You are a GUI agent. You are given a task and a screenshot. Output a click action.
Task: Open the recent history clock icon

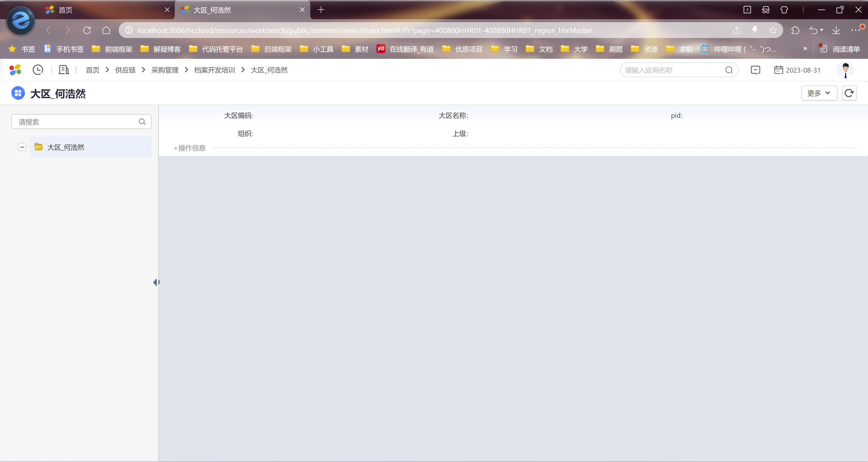click(x=38, y=70)
